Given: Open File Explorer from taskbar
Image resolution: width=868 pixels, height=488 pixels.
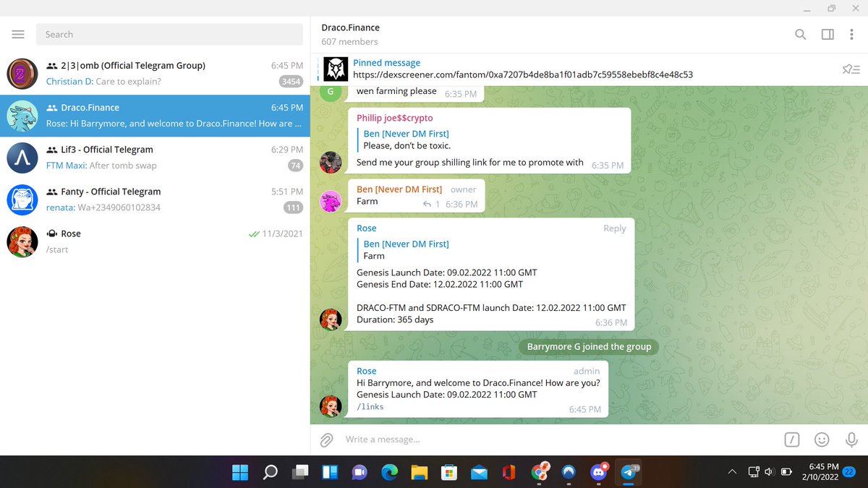Looking at the screenshot, I should click(420, 473).
